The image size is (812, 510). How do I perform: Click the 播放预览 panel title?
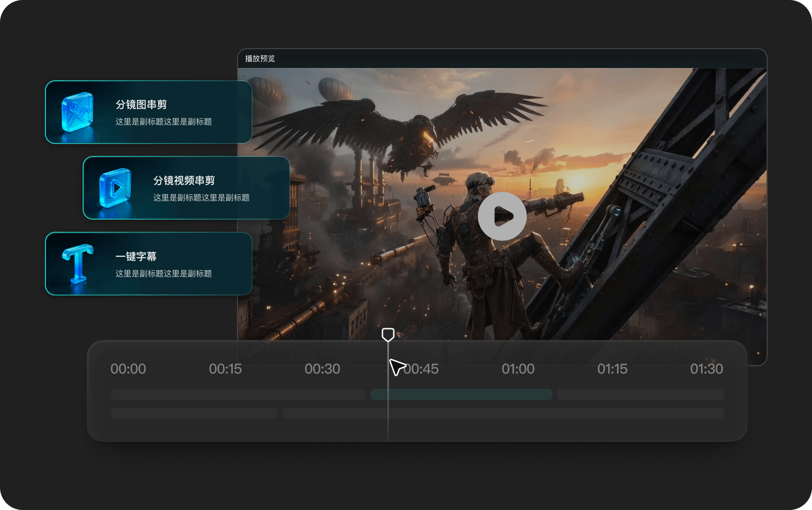pyautogui.click(x=260, y=59)
